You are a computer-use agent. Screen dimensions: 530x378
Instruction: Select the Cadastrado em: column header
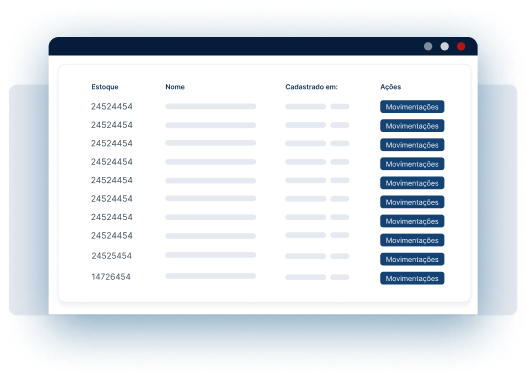pyautogui.click(x=311, y=87)
